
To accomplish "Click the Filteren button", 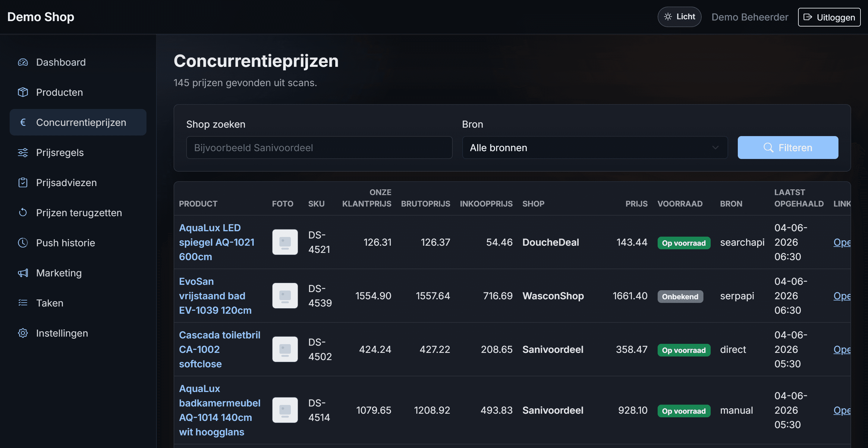I will pyautogui.click(x=788, y=148).
